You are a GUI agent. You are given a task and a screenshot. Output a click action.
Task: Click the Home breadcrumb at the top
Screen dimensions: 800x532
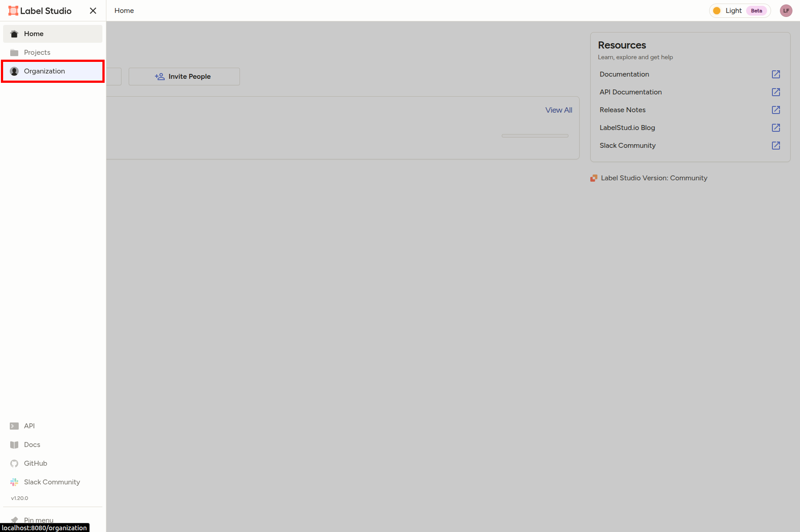click(x=124, y=10)
